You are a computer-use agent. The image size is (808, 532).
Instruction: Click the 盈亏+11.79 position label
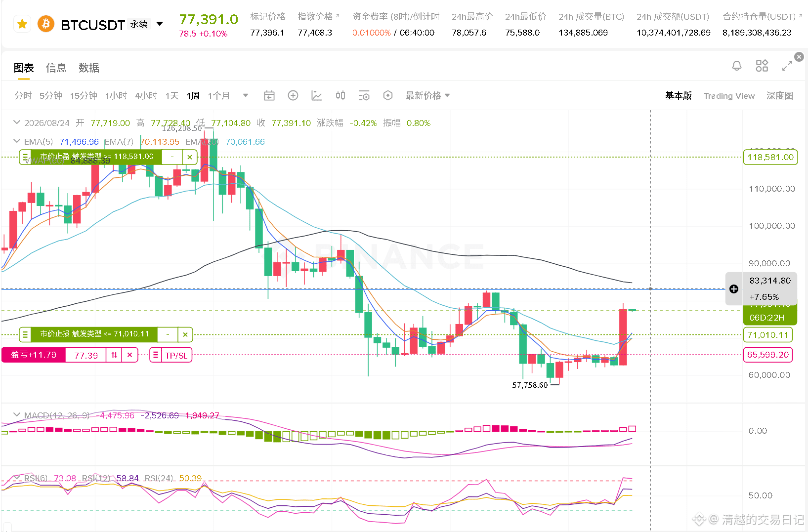34,355
